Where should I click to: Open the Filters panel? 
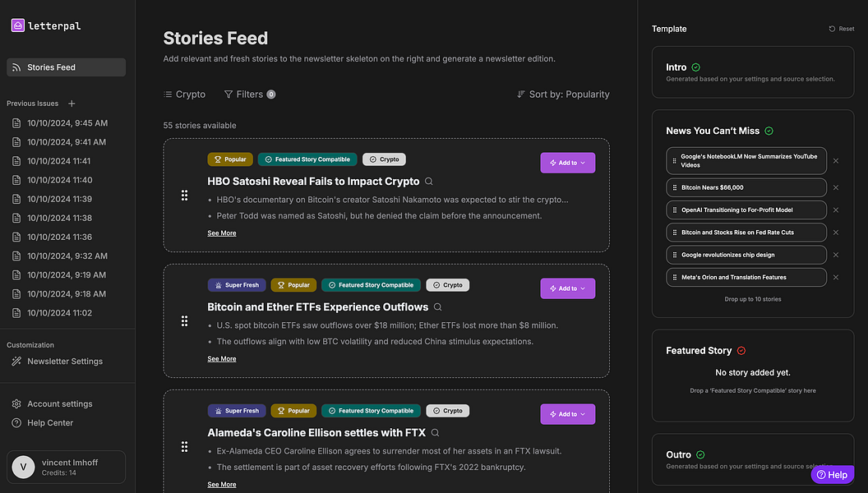[249, 94]
